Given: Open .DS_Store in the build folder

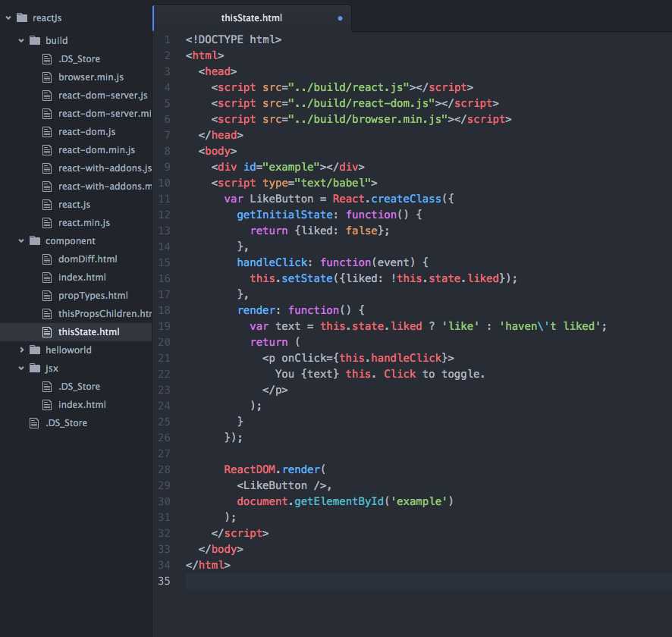Looking at the screenshot, I should coord(80,59).
